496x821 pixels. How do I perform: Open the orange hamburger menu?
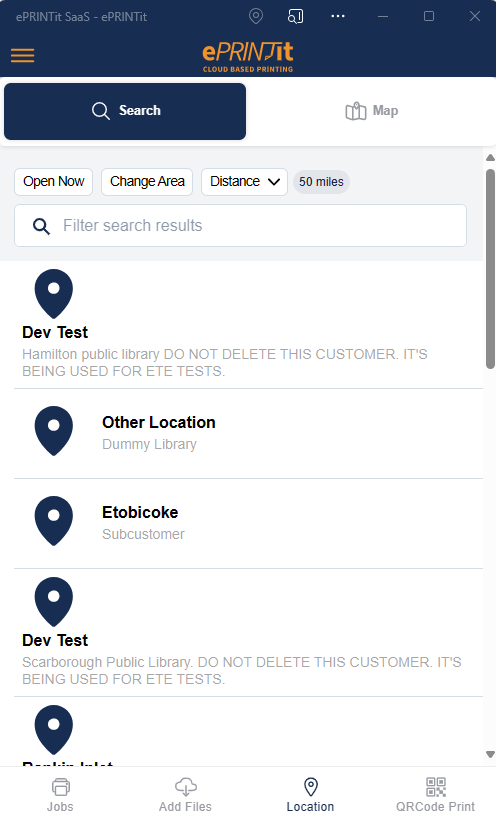[x=23, y=55]
